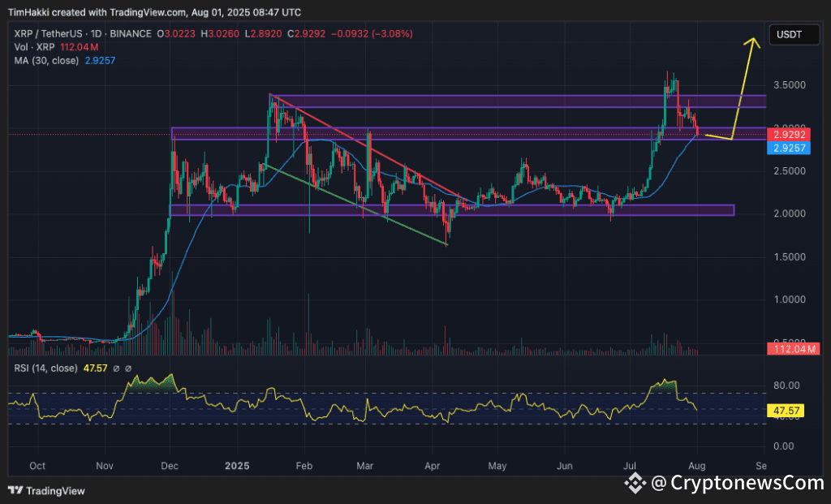
Task: Click the high value H3.0260
Action: click(220, 34)
